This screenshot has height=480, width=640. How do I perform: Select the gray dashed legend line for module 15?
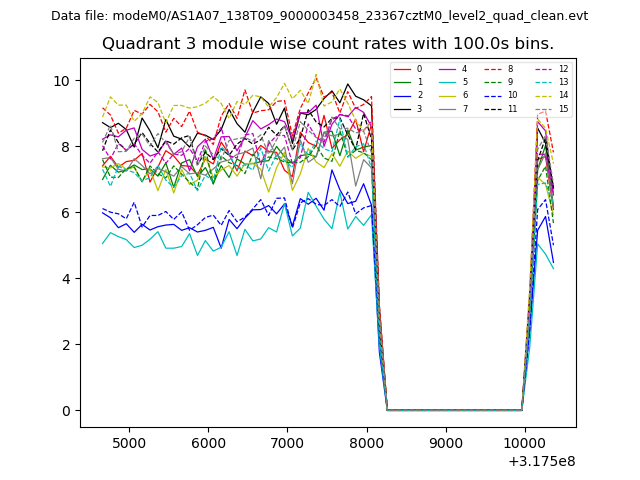click(x=543, y=108)
